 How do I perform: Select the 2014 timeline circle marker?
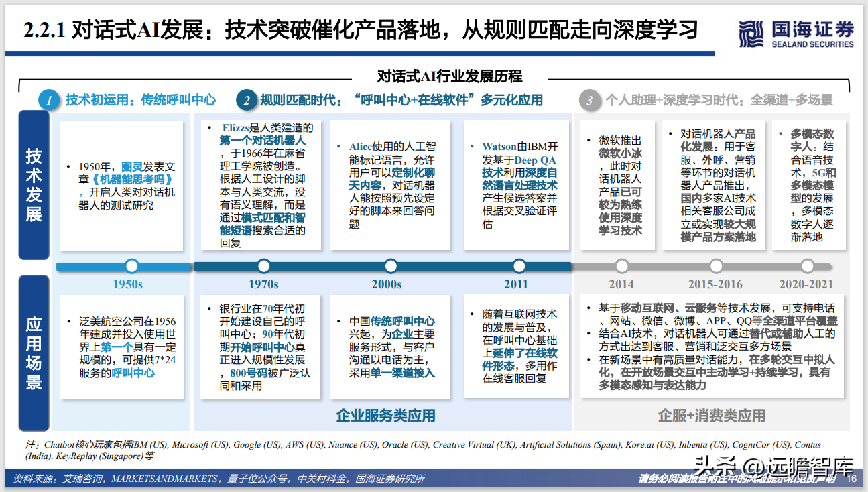coord(622,266)
